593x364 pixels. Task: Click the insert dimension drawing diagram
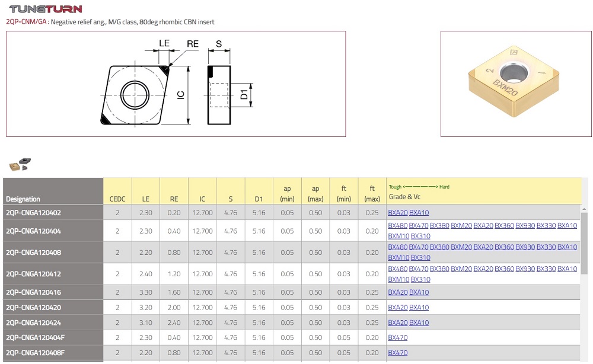coord(176,84)
